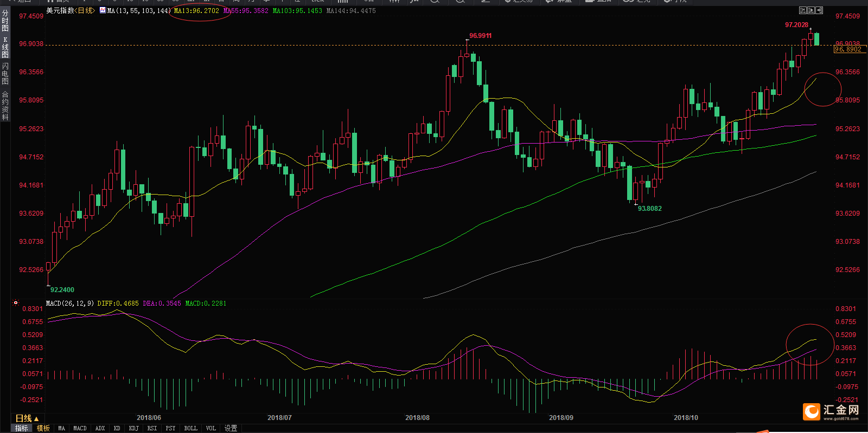Open the 闪电图 tick chart view
The width and height of the screenshot is (868, 433).
coord(5,73)
